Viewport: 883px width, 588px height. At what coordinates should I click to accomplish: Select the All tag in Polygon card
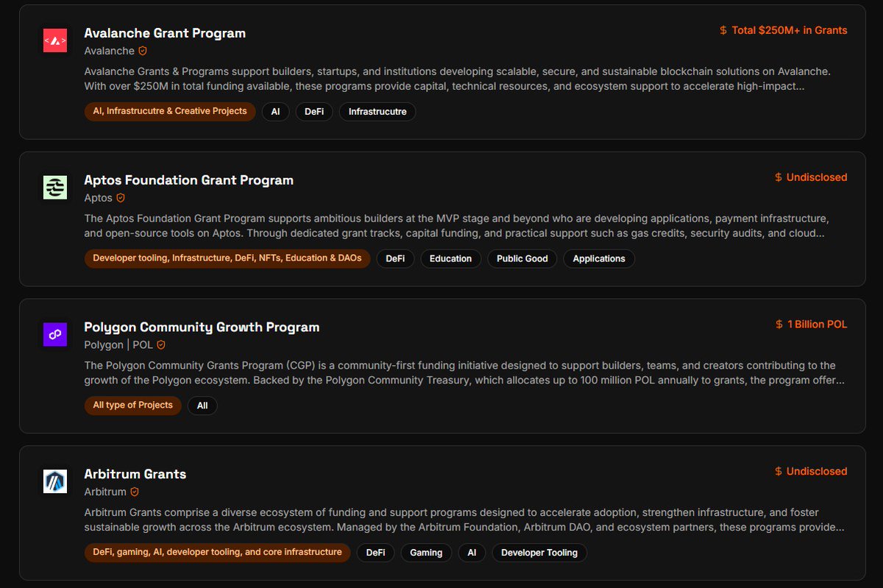pos(202,405)
